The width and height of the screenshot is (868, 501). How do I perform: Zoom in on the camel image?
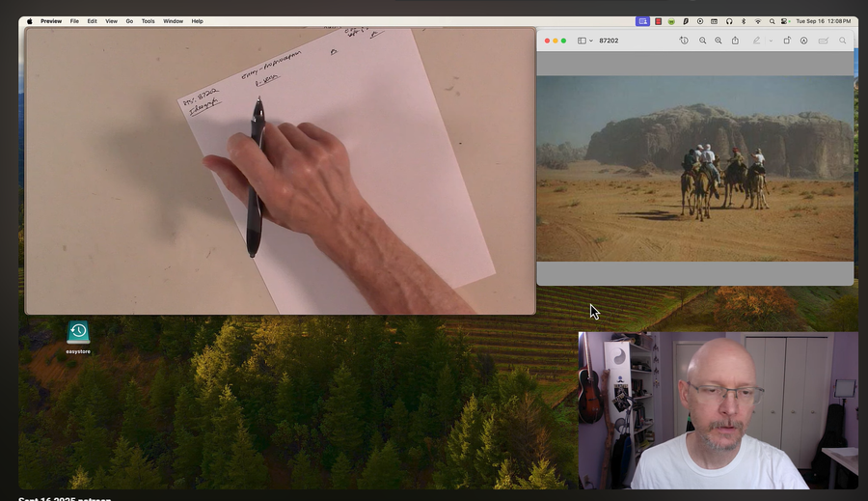click(719, 41)
